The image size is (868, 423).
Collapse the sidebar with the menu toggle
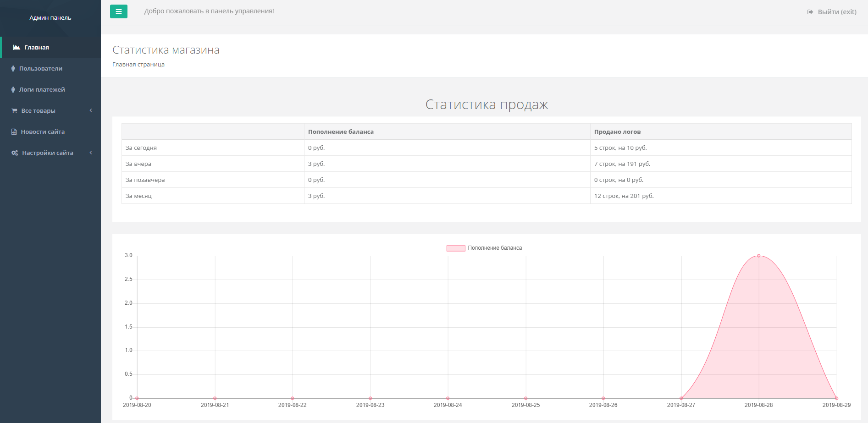118,11
